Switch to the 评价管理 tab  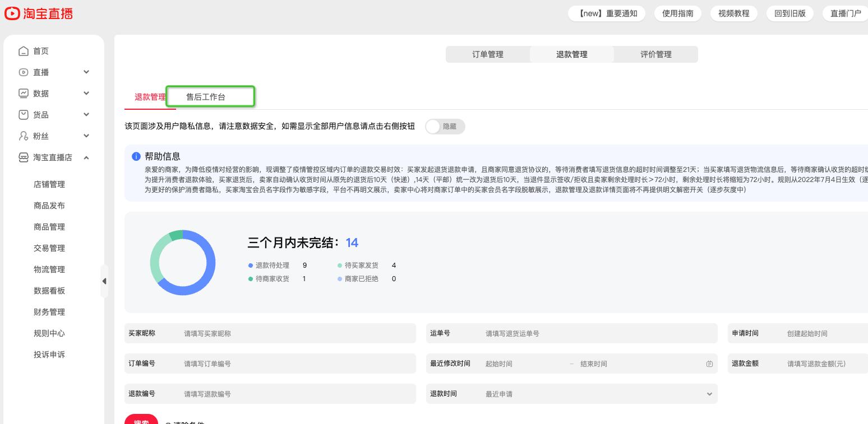(656, 54)
